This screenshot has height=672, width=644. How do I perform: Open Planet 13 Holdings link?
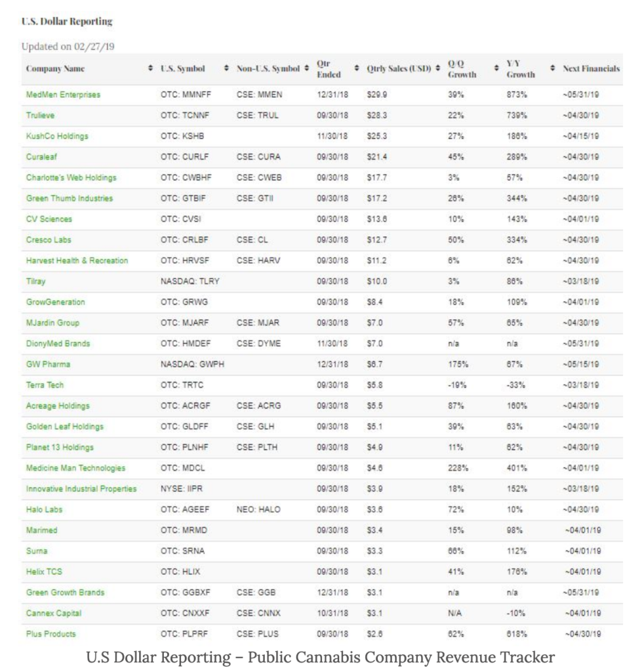(60, 448)
